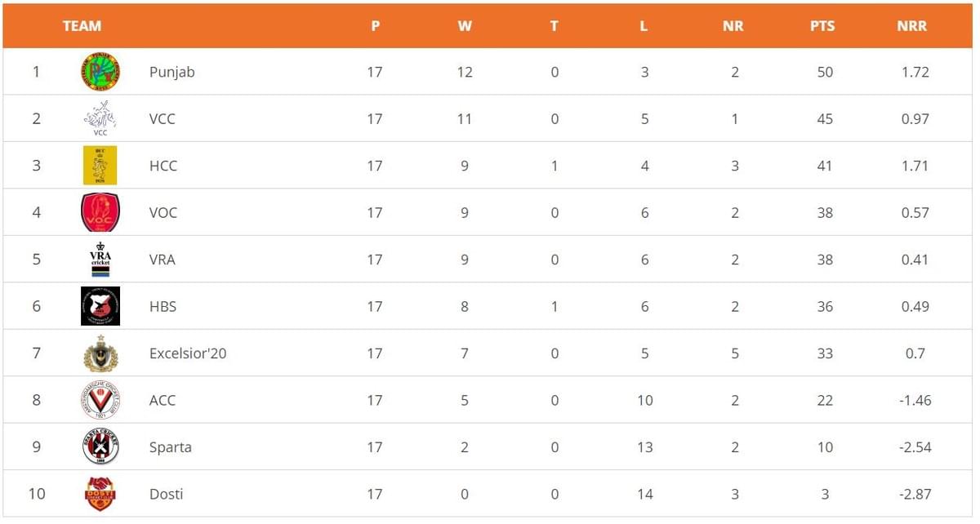The width and height of the screenshot is (980, 524).
Task: Click the black HBS team logo
Action: (x=100, y=306)
